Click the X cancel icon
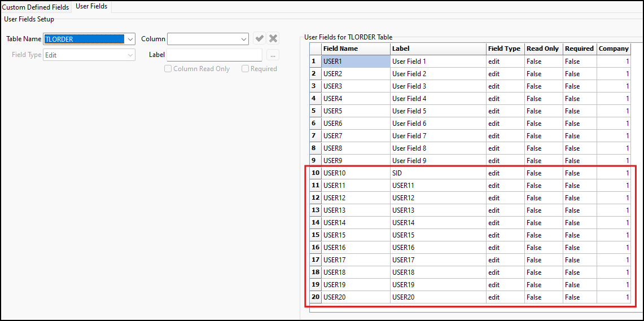 (273, 39)
